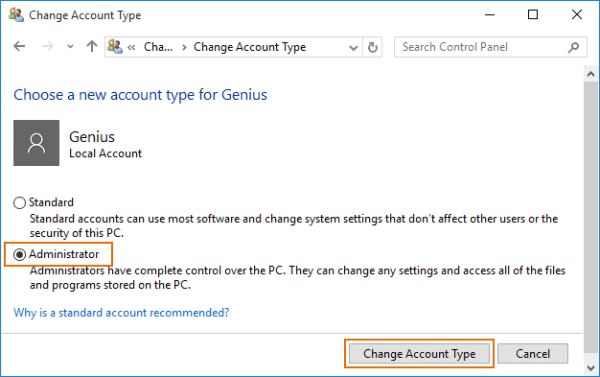Click the scrollbar down arrow
600x377 pixels.
coord(591,368)
